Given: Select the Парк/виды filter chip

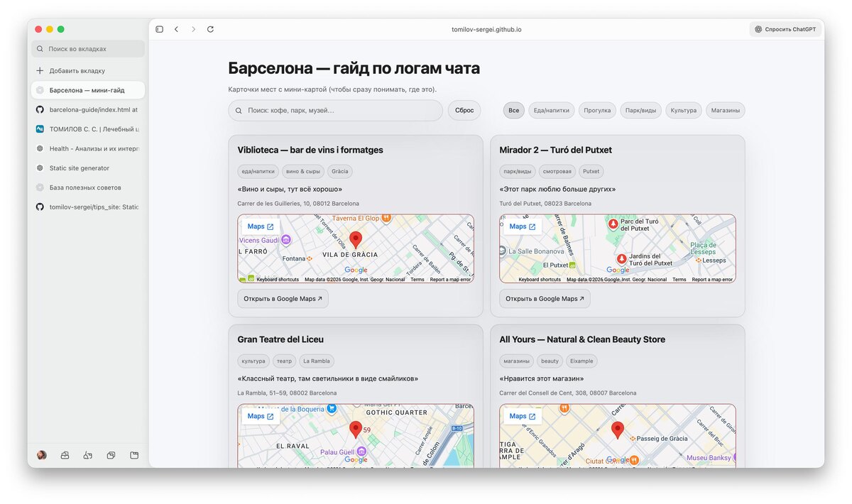Looking at the screenshot, I should pyautogui.click(x=640, y=111).
